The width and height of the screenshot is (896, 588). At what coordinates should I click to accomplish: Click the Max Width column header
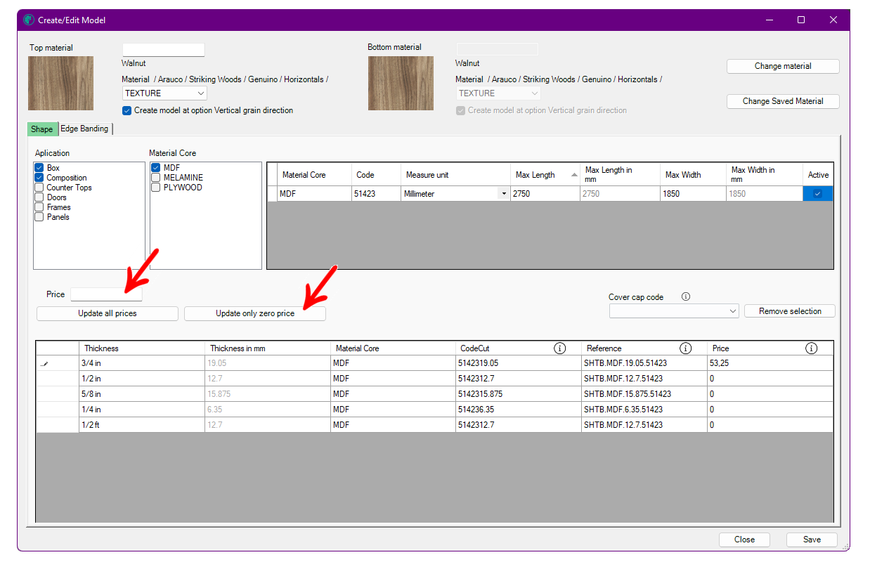click(693, 175)
